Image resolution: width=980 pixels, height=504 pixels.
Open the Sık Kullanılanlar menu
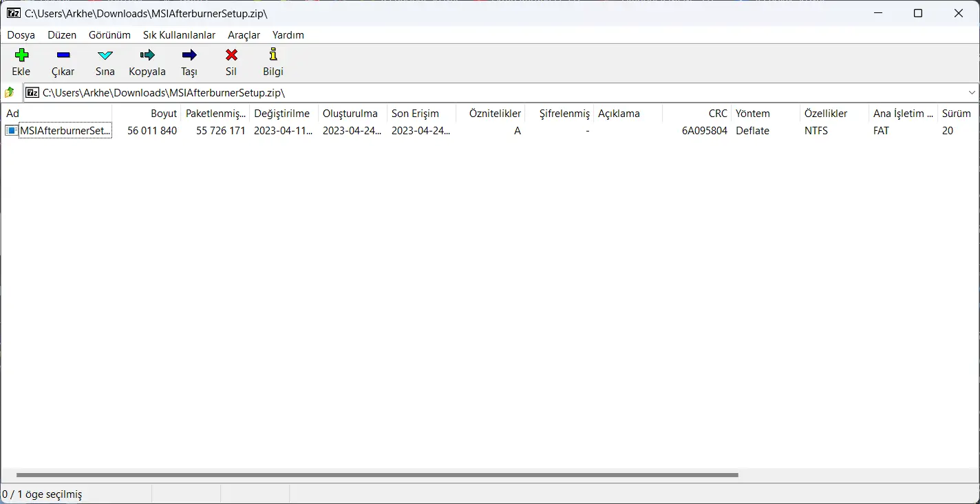(x=179, y=35)
